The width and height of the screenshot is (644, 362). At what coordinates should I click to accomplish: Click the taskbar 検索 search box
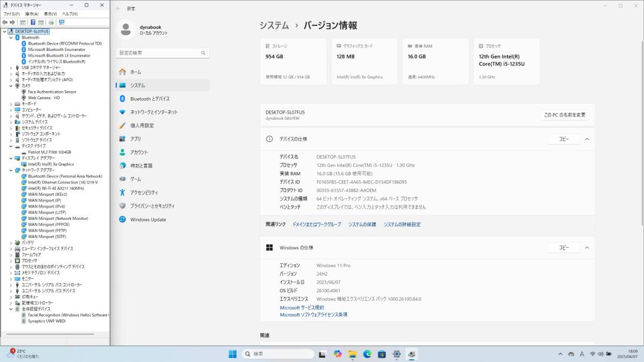tap(277, 354)
